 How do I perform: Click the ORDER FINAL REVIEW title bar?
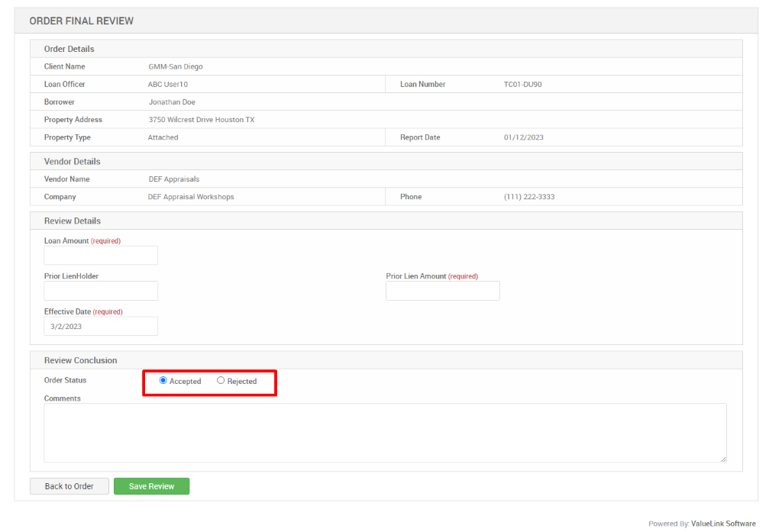[82, 21]
